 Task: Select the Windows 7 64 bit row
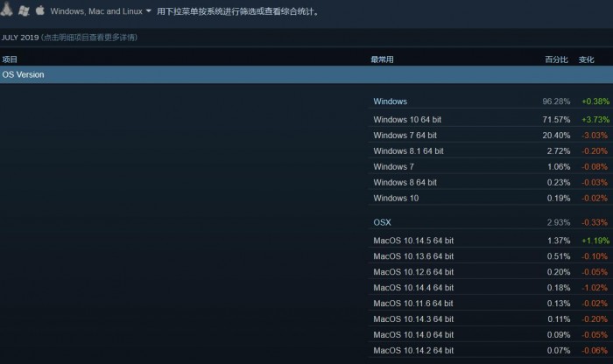coord(490,135)
